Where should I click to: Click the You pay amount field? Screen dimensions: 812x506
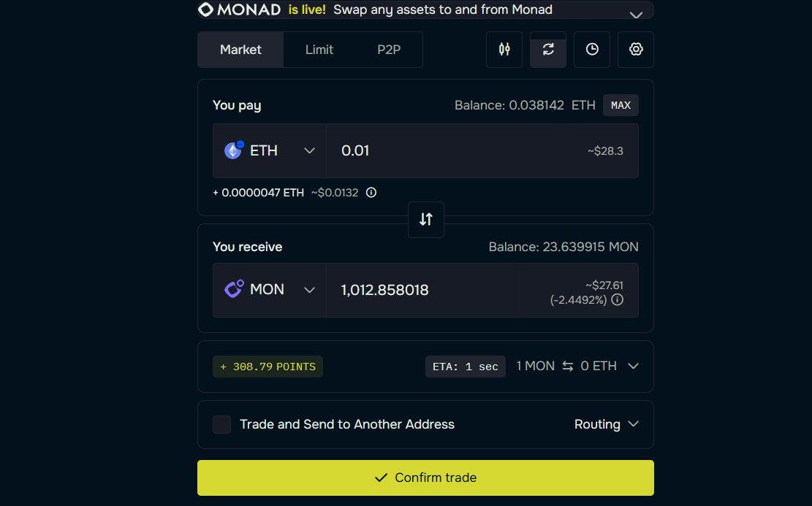point(447,150)
